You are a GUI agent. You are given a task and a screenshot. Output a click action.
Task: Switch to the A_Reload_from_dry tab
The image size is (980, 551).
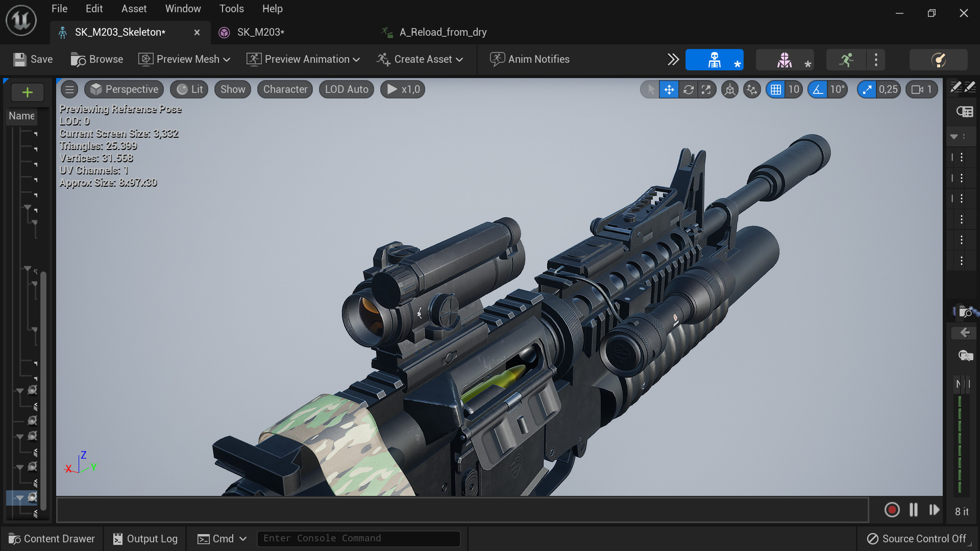[443, 32]
